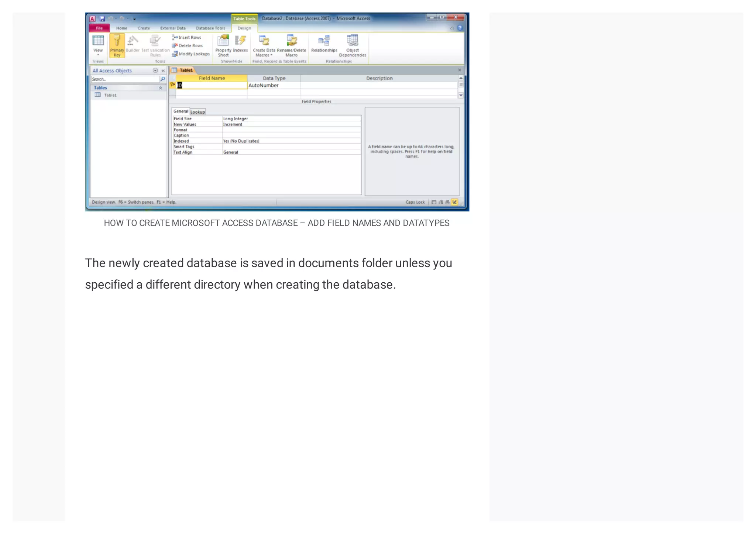
Task: Click the ID field name cell
Action: click(212, 85)
